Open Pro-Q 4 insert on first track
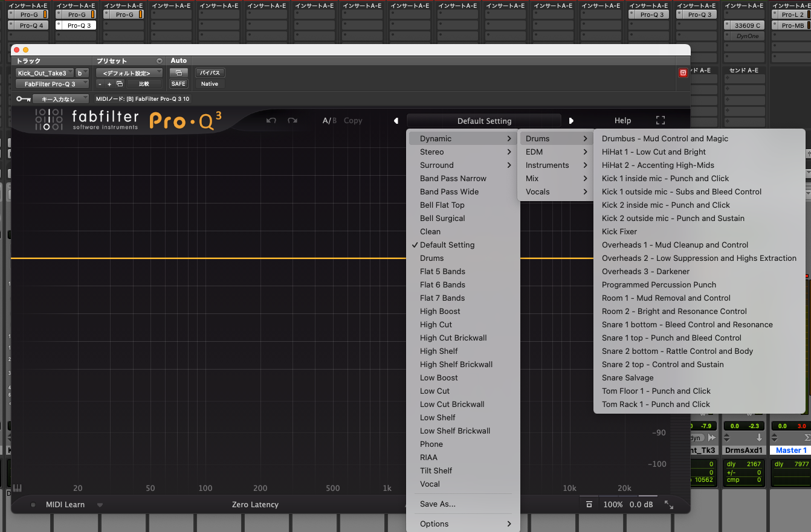This screenshot has height=532, width=811. (28, 26)
